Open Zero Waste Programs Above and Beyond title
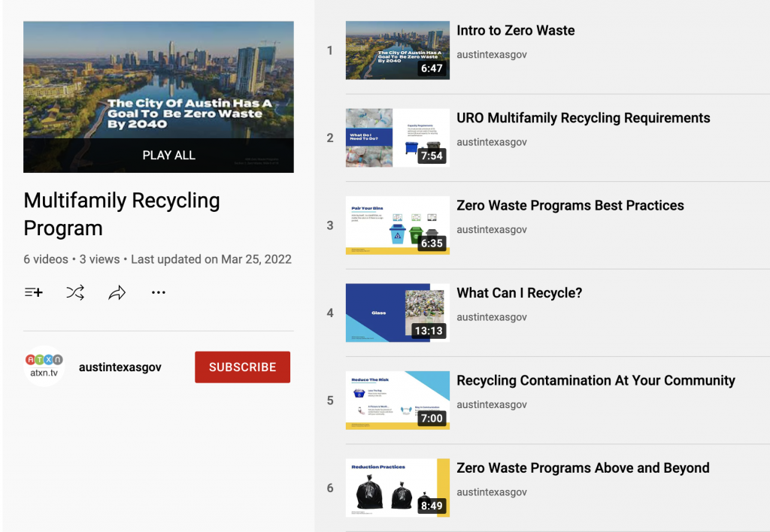Image resolution: width=770 pixels, height=532 pixels. point(583,467)
